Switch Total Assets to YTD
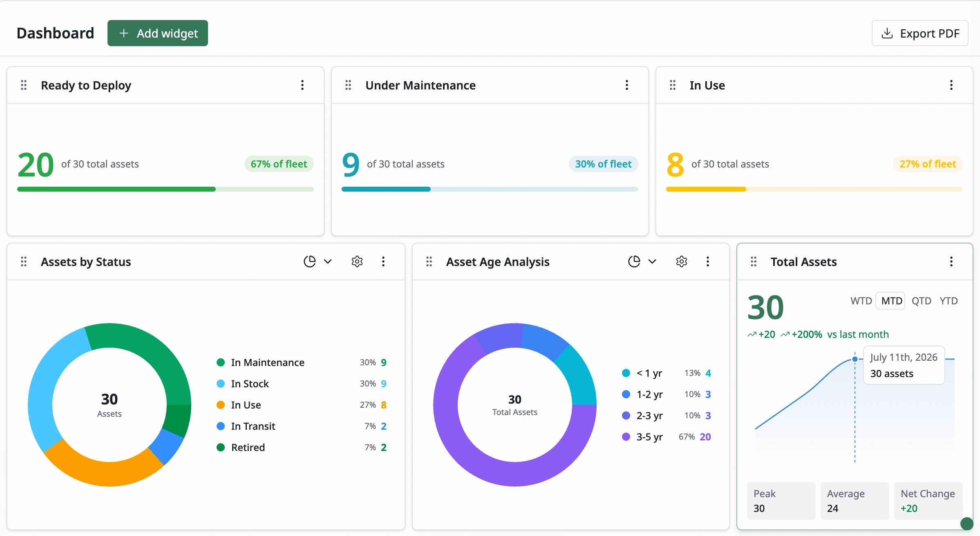Screen dimensions: 980x536 (949, 301)
